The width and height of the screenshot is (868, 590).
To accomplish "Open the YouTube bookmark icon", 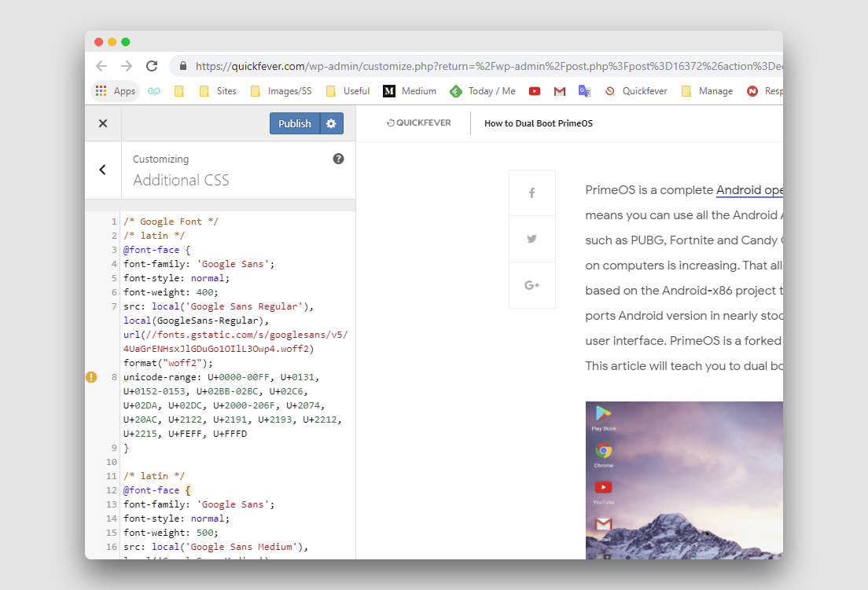I will point(534,91).
